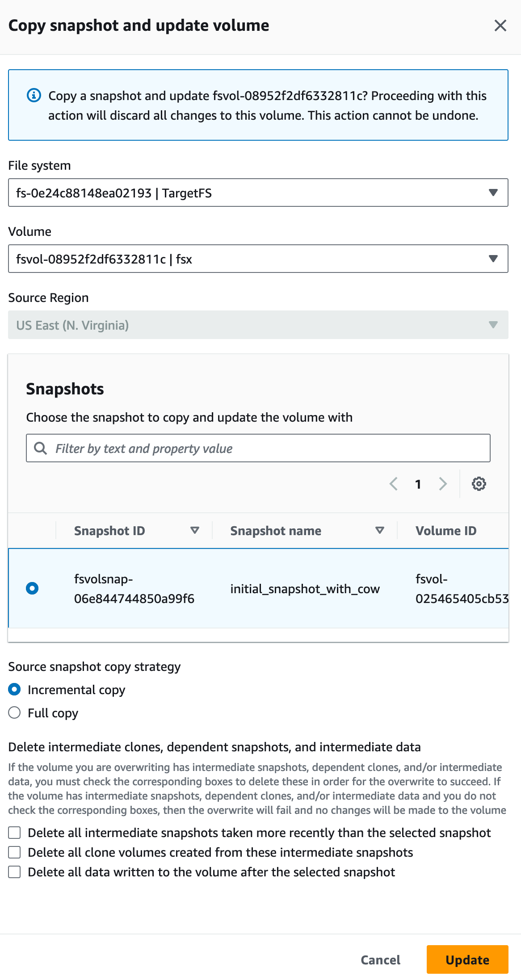Image resolution: width=521 pixels, height=980 pixels.
Task: Click the search magnifier icon in filter
Action: point(41,448)
